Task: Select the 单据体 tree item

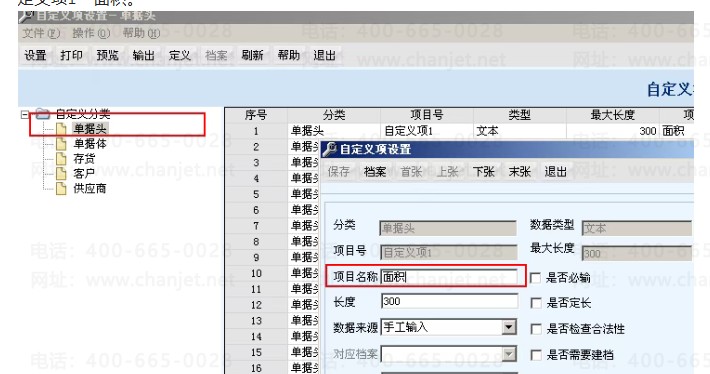Action: [90, 144]
